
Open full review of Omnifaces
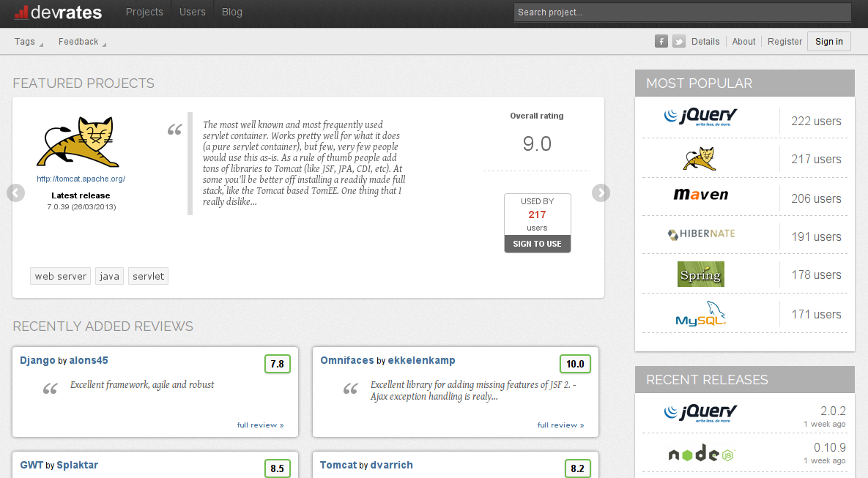click(561, 425)
